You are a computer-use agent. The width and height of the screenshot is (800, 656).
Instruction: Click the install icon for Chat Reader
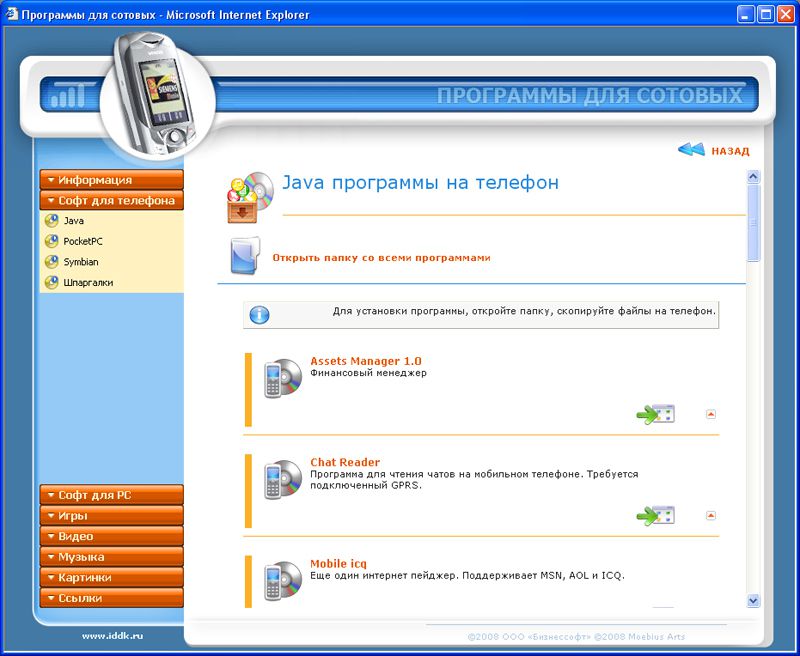[656, 515]
